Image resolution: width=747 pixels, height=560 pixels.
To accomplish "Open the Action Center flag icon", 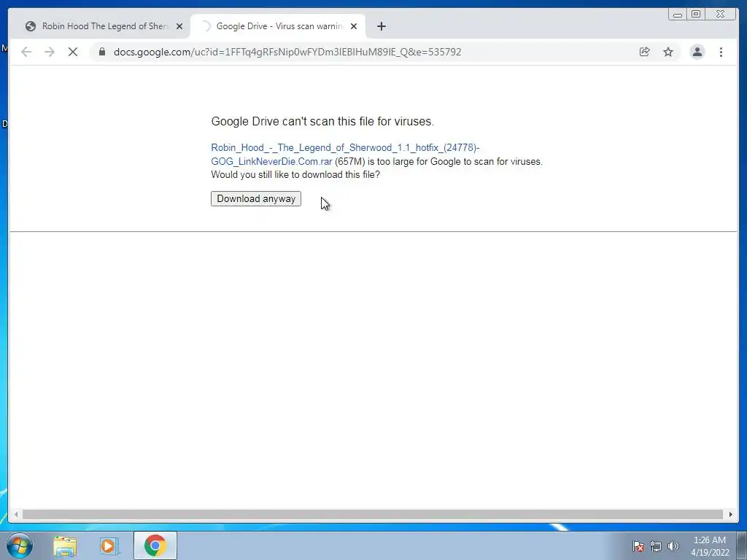I will click(x=638, y=546).
